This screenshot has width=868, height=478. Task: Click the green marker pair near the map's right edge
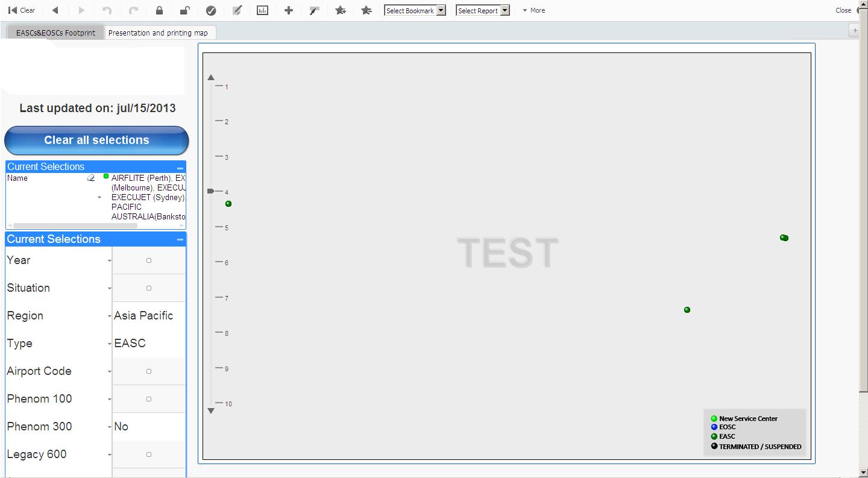[x=784, y=238]
